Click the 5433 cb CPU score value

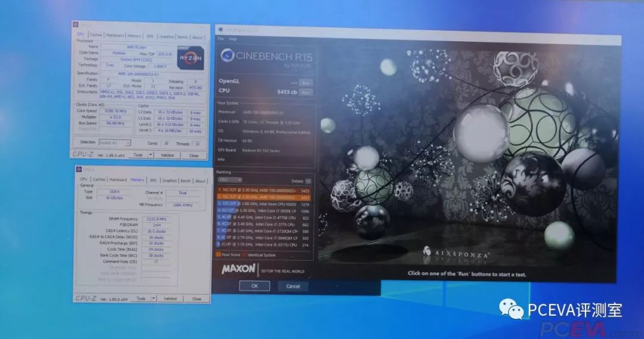pyautogui.click(x=287, y=92)
